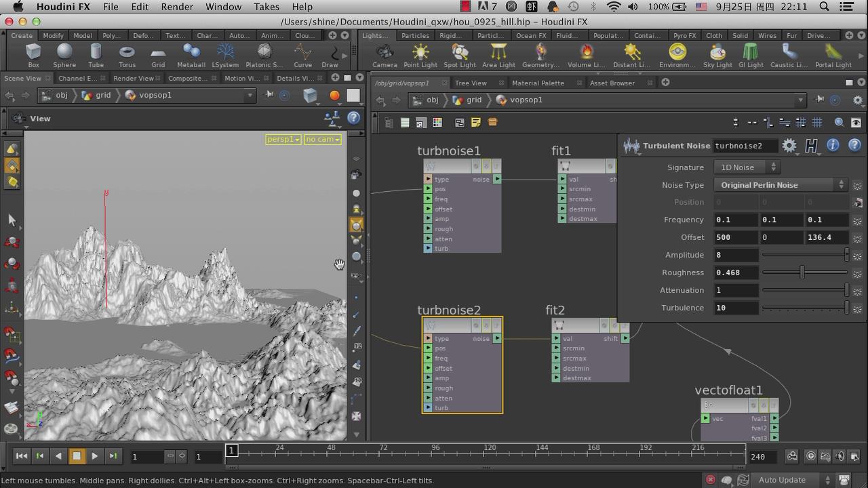
Task: Select the Torus shelf tool
Action: pyautogui.click(x=127, y=56)
